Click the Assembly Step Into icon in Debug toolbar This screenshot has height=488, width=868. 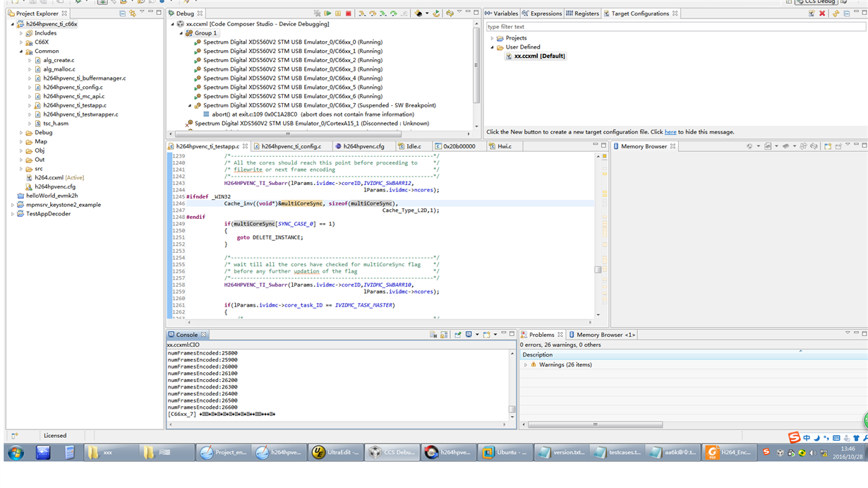(x=383, y=13)
